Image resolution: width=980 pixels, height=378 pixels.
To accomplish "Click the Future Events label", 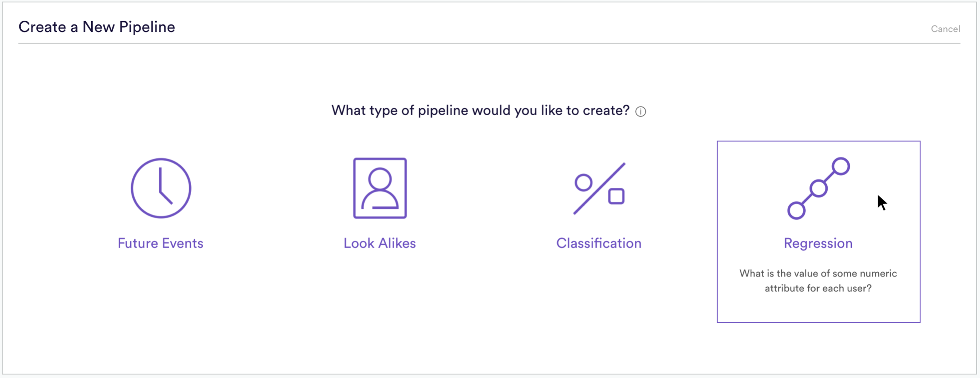I will pos(161,243).
